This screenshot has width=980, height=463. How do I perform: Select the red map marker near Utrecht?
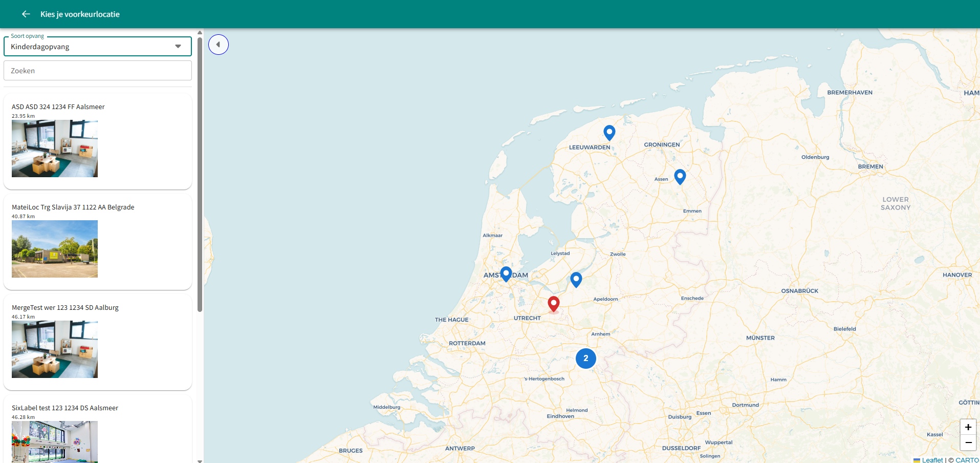553,303
